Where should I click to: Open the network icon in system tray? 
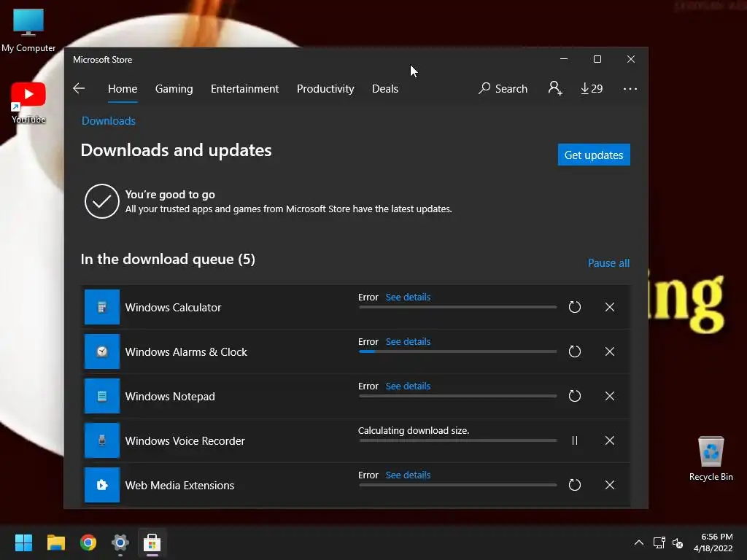point(659,542)
